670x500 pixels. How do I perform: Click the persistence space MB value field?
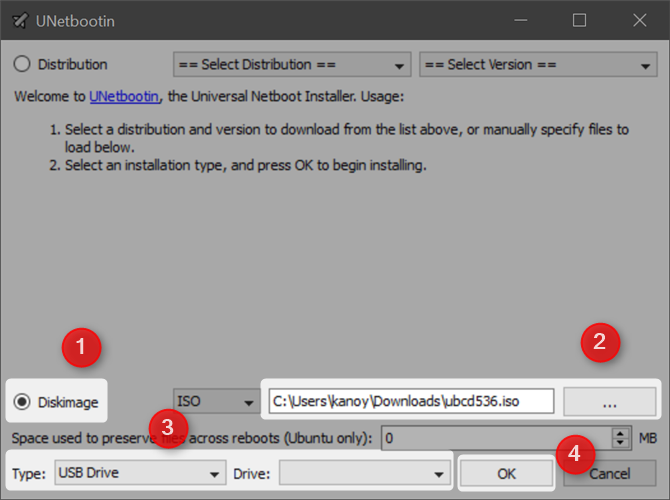497,438
